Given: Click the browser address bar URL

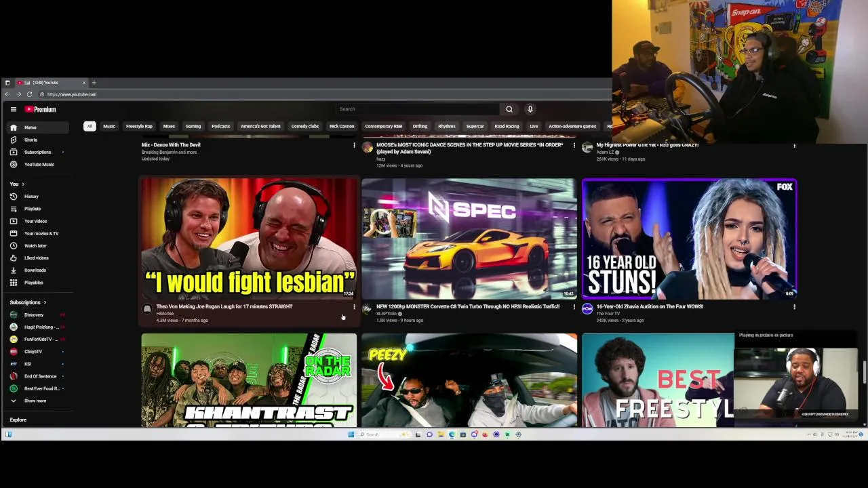Looking at the screenshot, I should point(72,94).
